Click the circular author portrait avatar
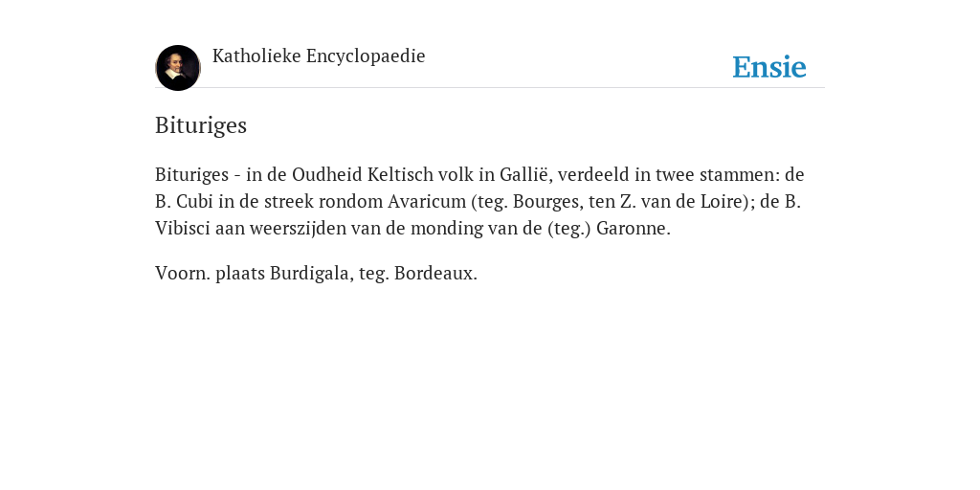 pyautogui.click(x=178, y=68)
